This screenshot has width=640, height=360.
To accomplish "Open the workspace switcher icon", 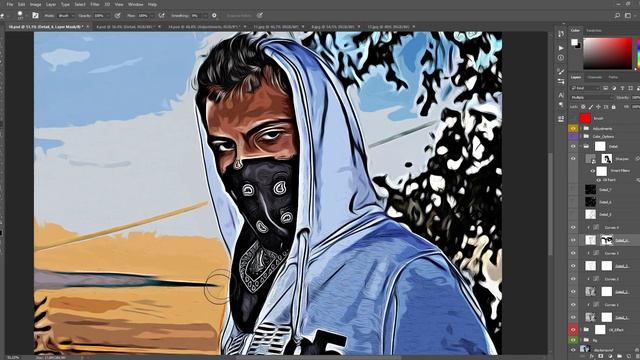I will 628,16.
